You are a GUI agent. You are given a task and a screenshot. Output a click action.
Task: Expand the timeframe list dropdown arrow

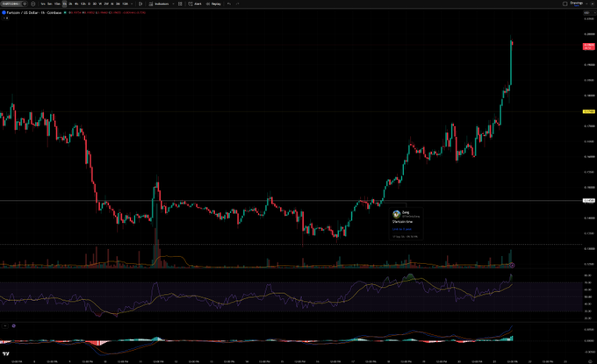(132, 4)
